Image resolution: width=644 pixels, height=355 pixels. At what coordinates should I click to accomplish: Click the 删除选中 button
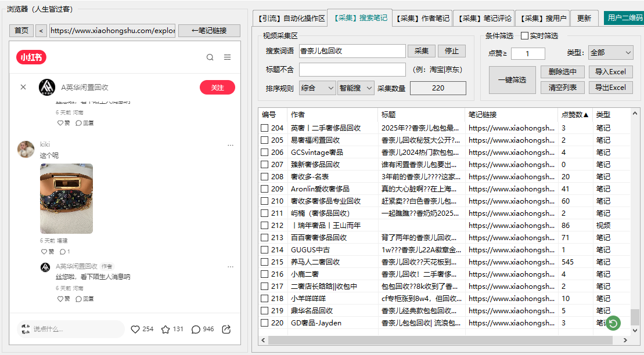562,72
